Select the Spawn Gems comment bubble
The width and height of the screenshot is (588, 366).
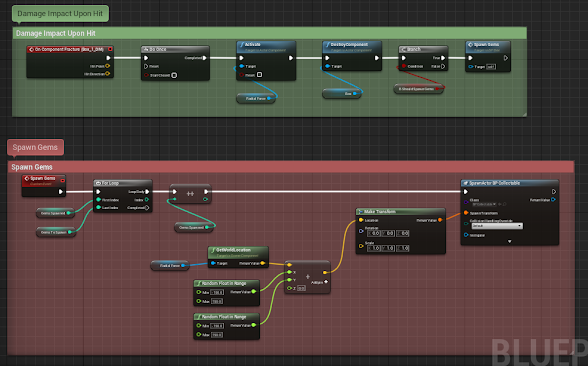pos(35,147)
